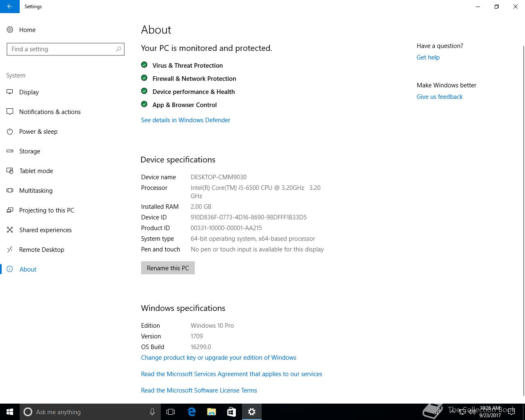Open the Microsoft Software License Terms link
Image resolution: width=525 pixels, height=420 pixels.
[199, 390]
